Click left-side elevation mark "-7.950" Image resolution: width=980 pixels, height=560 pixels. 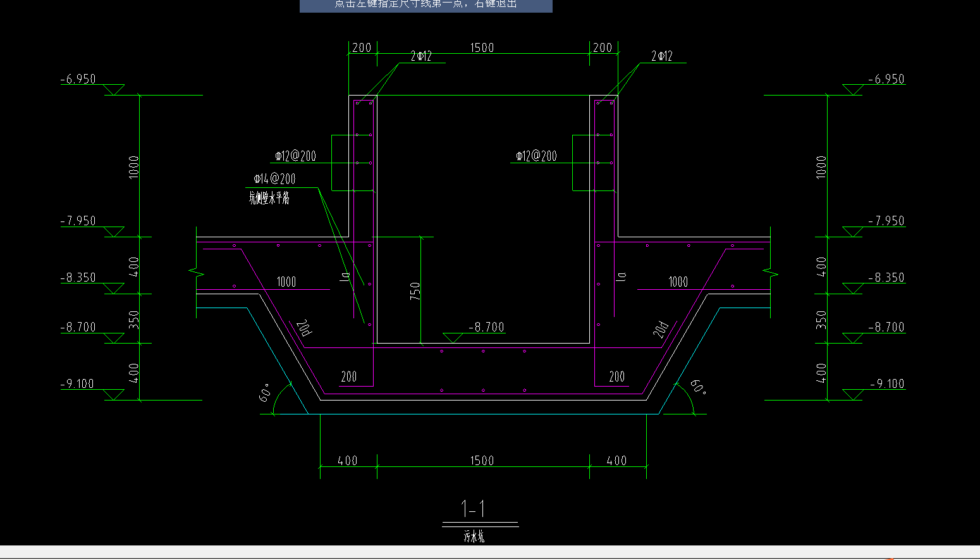(x=78, y=221)
